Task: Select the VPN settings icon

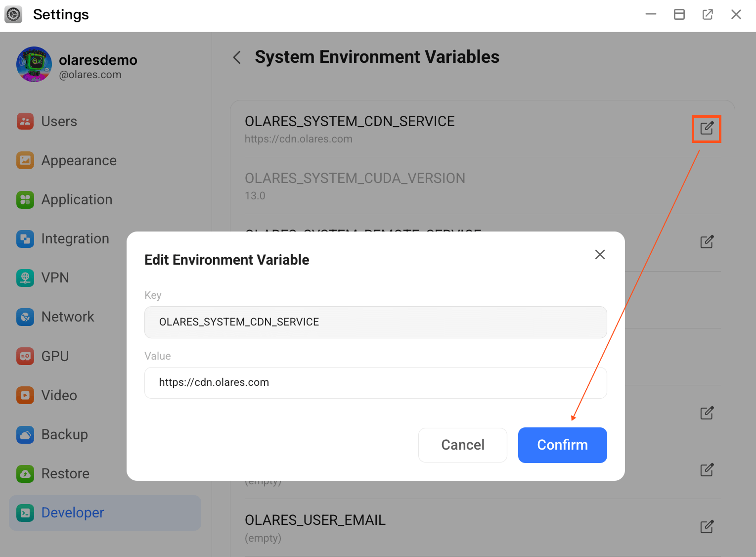Action: pyautogui.click(x=25, y=278)
